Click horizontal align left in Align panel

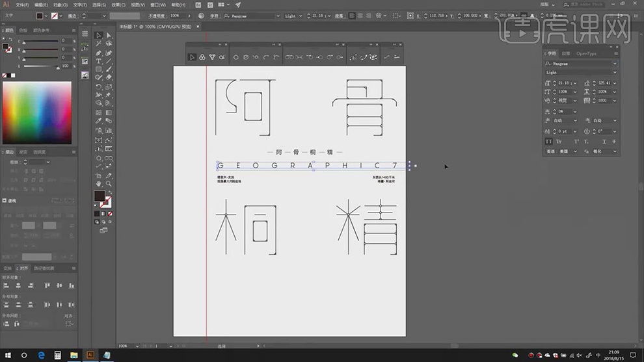coord(7,285)
